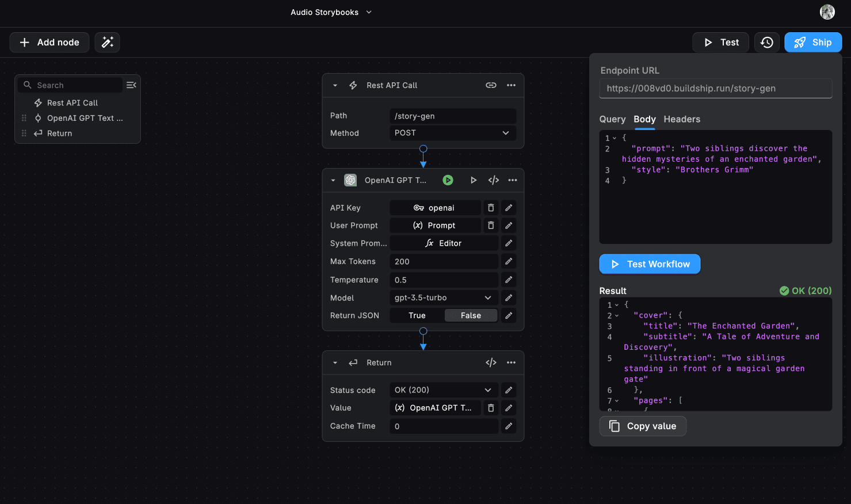Open version history clock icon
Screen dimensions: 851x504
pyautogui.click(x=766, y=42)
